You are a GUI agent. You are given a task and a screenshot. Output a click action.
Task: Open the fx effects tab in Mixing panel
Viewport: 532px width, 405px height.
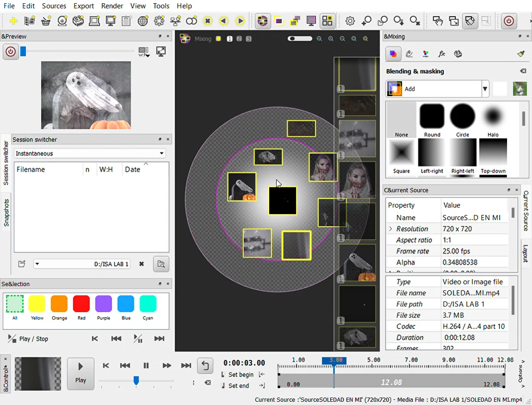point(441,54)
